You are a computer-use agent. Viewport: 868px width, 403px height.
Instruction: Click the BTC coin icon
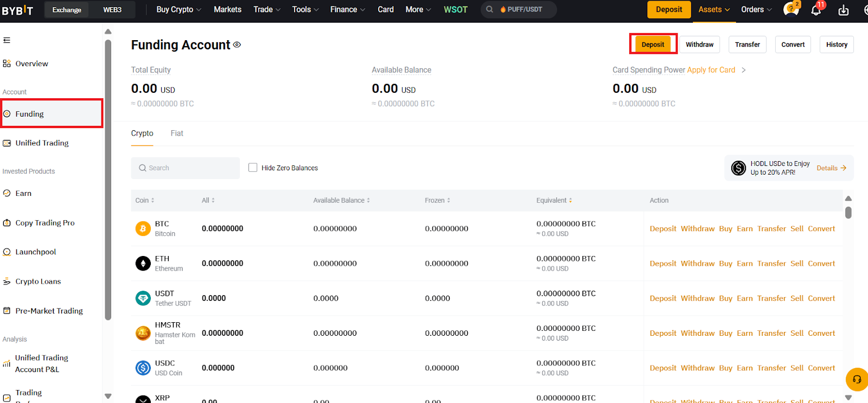pos(143,228)
